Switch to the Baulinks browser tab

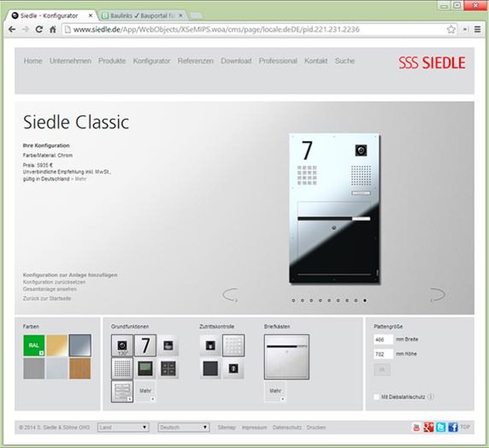pos(142,16)
